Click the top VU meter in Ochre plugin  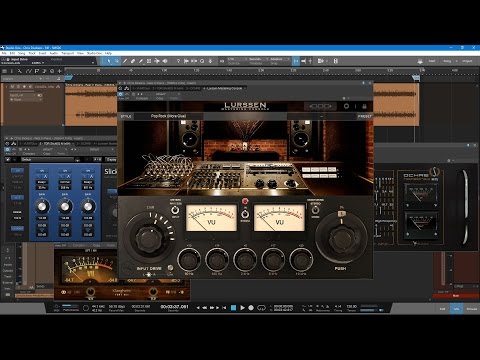[421, 196]
